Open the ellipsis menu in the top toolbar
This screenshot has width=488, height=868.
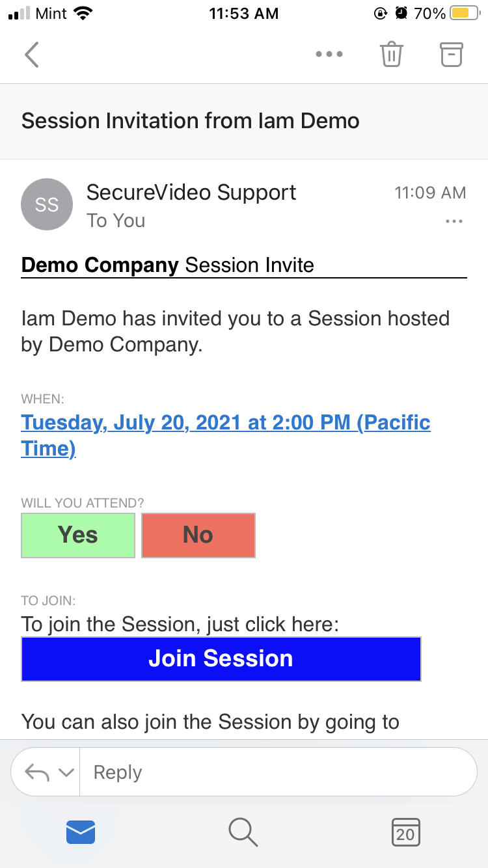(x=329, y=55)
